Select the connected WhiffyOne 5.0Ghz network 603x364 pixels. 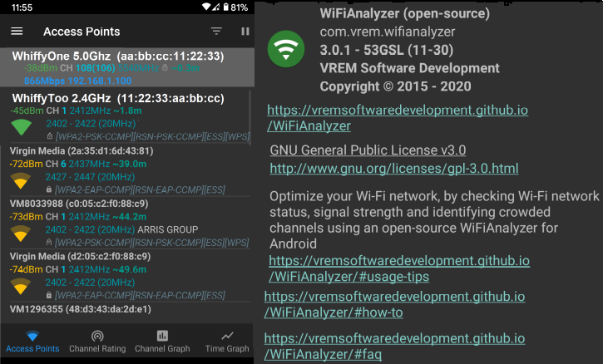click(x=127, y=67)
